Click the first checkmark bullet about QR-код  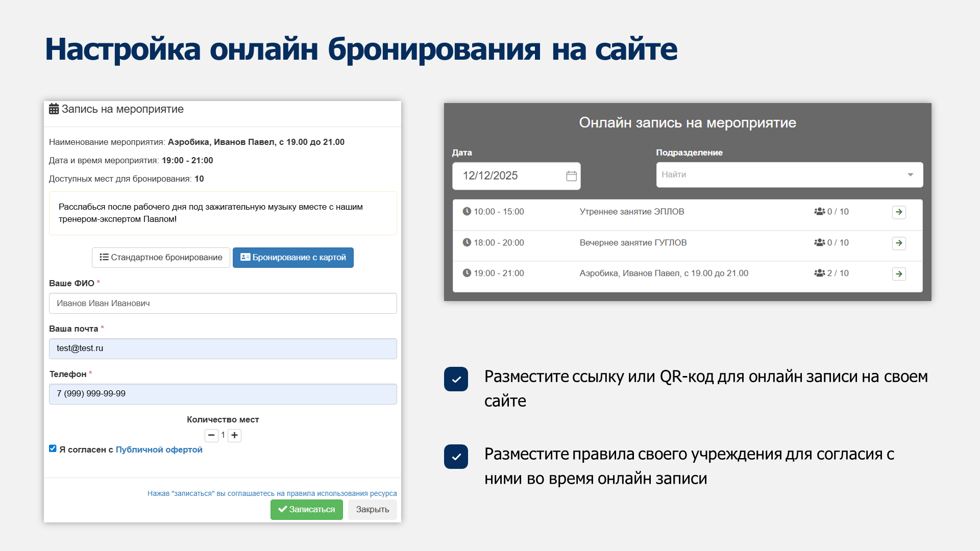pyautogui.click(x=456, y=379)
